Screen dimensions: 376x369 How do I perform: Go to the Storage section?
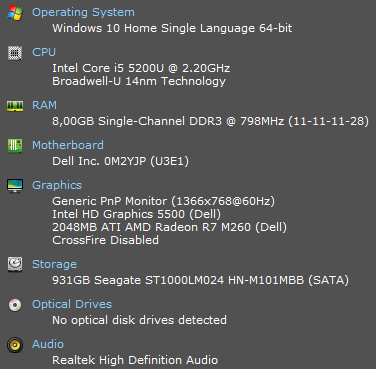54,264
